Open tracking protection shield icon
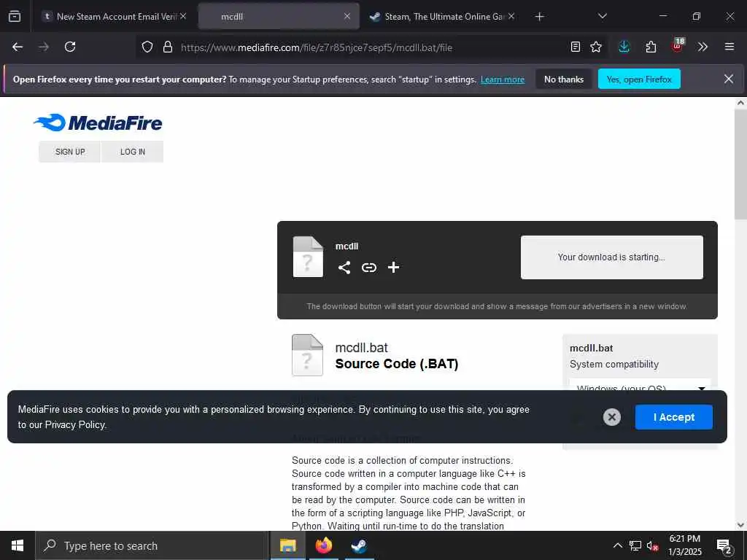 coord(147,47)
